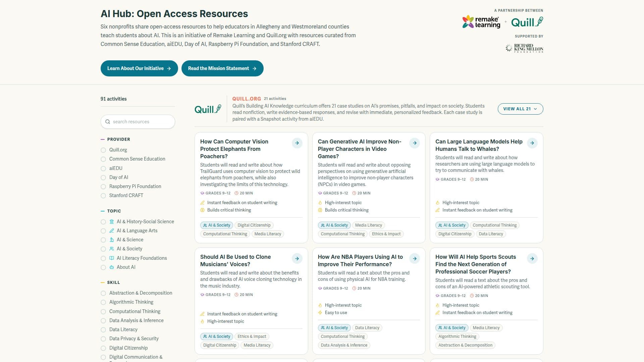Screen dimensions: 644x362
Task: Collapse the Topic filter section
Action: click(111, 211)
